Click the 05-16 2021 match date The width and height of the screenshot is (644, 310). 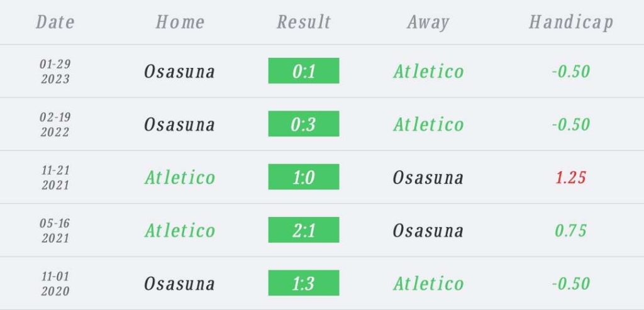point(55,231)
